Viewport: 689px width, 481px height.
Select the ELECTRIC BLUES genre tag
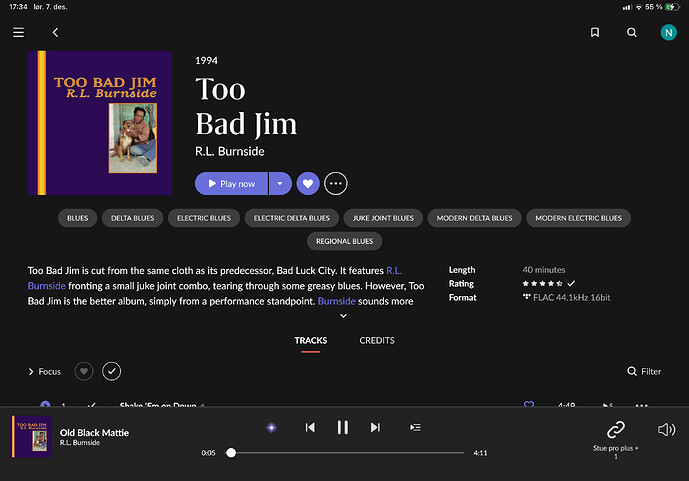point(204,218)
